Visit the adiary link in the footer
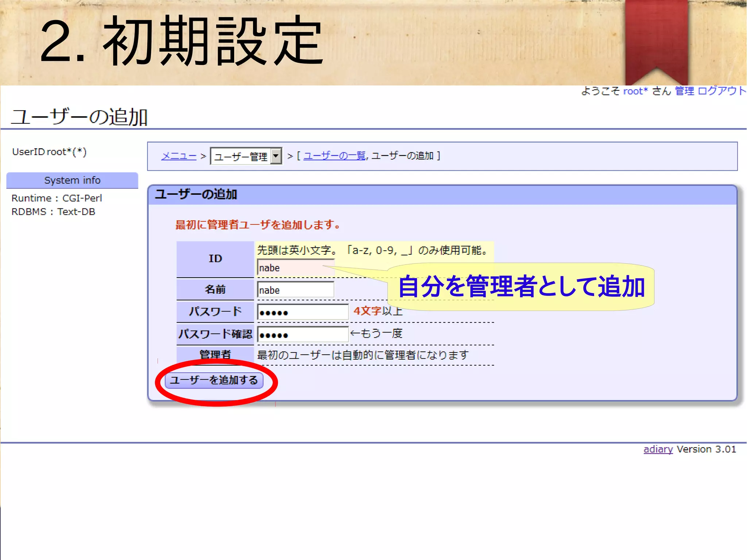 658,449
